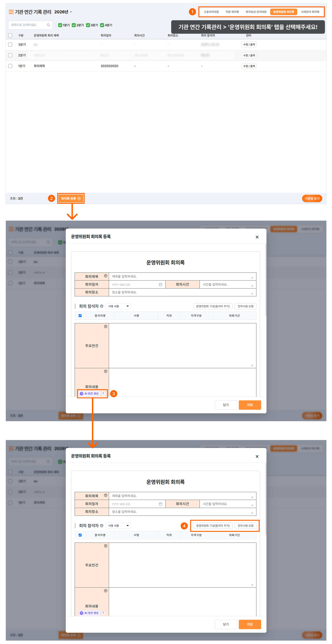Screen dimensions: 332x644
Task: Toggle the 참석자명 header checkbox in the bottom dialog
Action: 80,535
